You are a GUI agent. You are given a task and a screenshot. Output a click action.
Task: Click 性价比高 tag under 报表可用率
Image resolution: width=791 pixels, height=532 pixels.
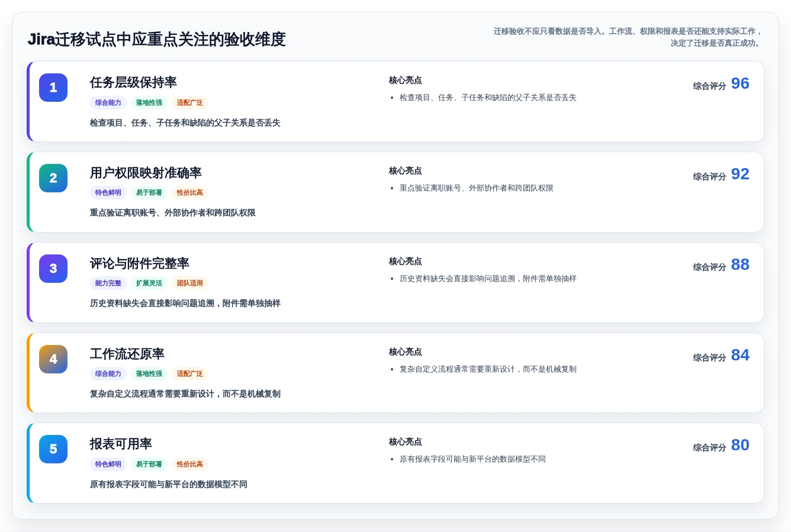pyautogui.click(x=190, y=464)
